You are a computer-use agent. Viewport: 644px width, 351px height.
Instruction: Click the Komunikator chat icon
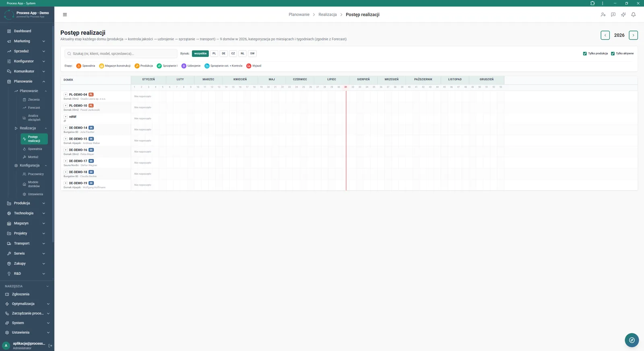pyautogui.click(x=9, y=71)
